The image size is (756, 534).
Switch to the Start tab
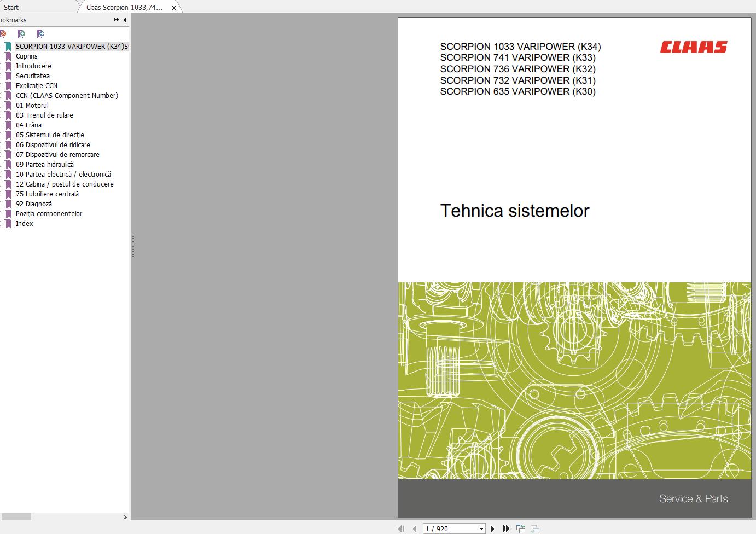10,7
